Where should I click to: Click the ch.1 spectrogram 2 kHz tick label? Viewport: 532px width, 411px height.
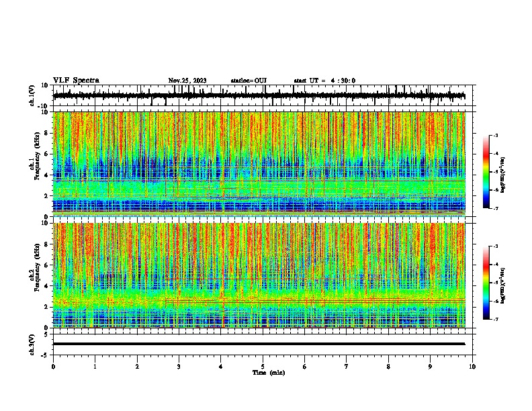click(x=46, y=195)
